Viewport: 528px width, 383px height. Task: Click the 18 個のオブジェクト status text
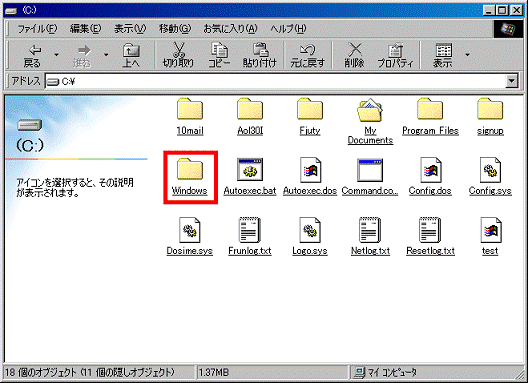tap(90, 373)
